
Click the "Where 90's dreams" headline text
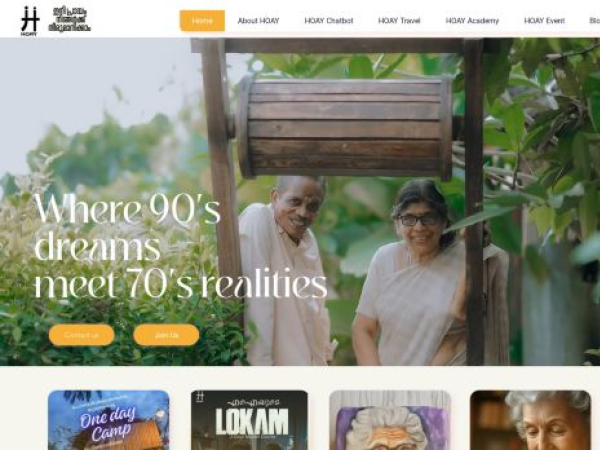tap(127, 227)
